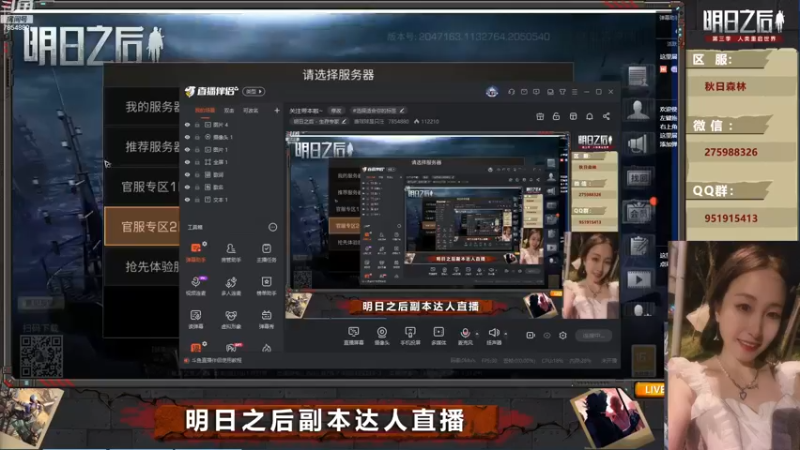Toggle visibility of the 全屏 1 source
The width and height of the screenshot is (800, 450).
click(187, 162)
